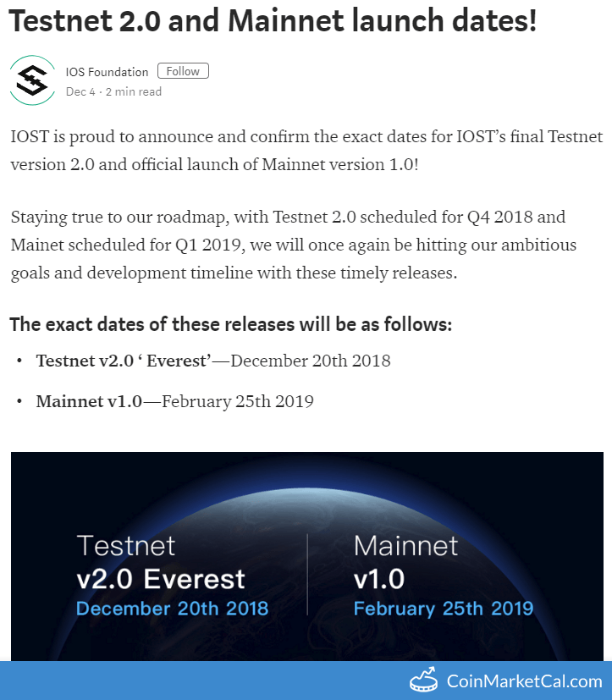
Task: Click the roadmap paragraph mentioning Q4 2018
Action: (294, 245)
